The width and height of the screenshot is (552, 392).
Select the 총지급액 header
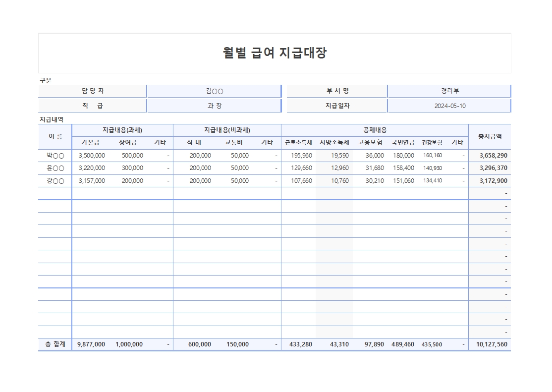coord(490,137)
